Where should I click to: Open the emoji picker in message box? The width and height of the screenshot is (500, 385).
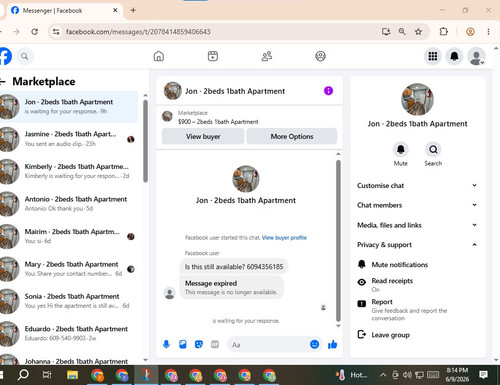point(314,344)
